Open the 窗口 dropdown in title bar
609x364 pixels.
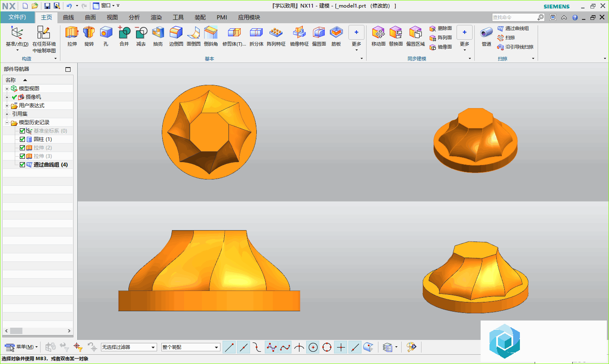pyautogui.click(x=104, y=6)
